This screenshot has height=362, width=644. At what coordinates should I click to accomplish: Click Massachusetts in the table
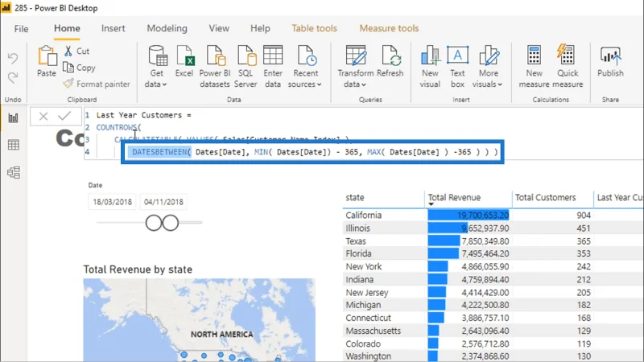coord(374,331)
